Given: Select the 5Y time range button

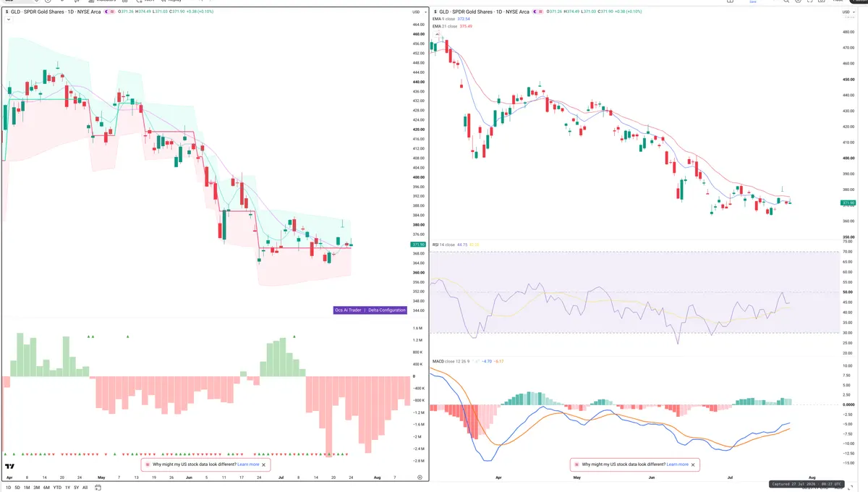Looking at the screenshot, I should 76,488.
